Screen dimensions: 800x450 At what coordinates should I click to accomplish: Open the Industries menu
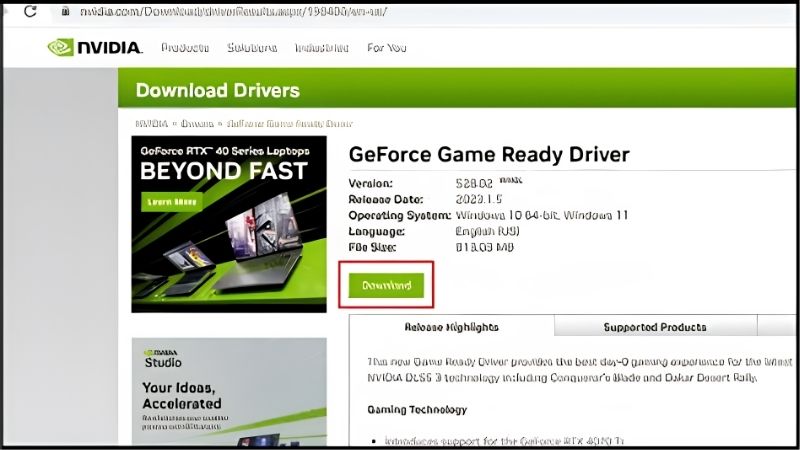coord(321,47)
